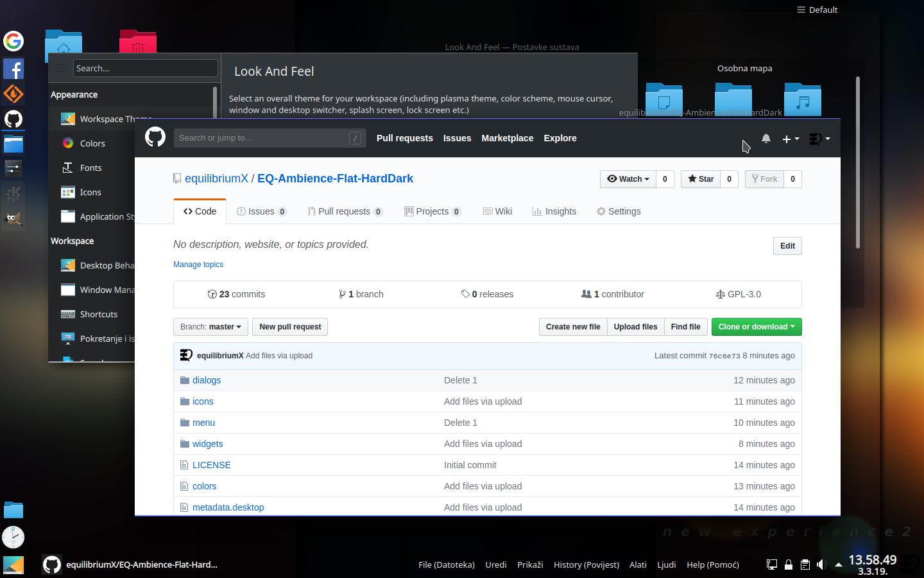View the 1 contributor link

click(x=613, y=294)
